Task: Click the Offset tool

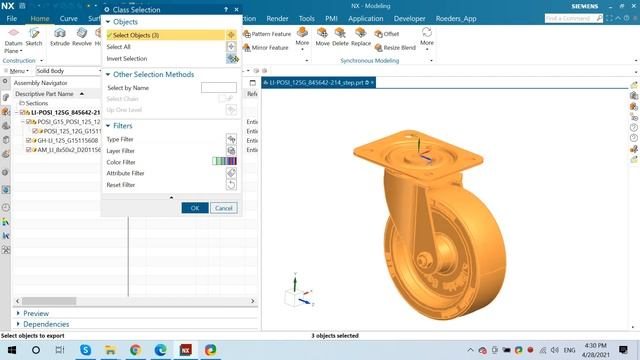Action: point(387,34)
